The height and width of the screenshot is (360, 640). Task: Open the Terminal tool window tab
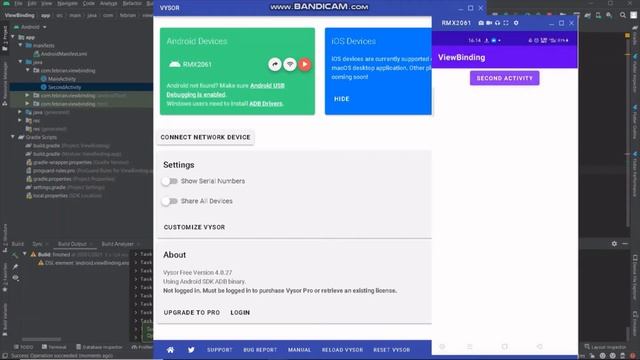pyautogui.click(x=54, y=347)
